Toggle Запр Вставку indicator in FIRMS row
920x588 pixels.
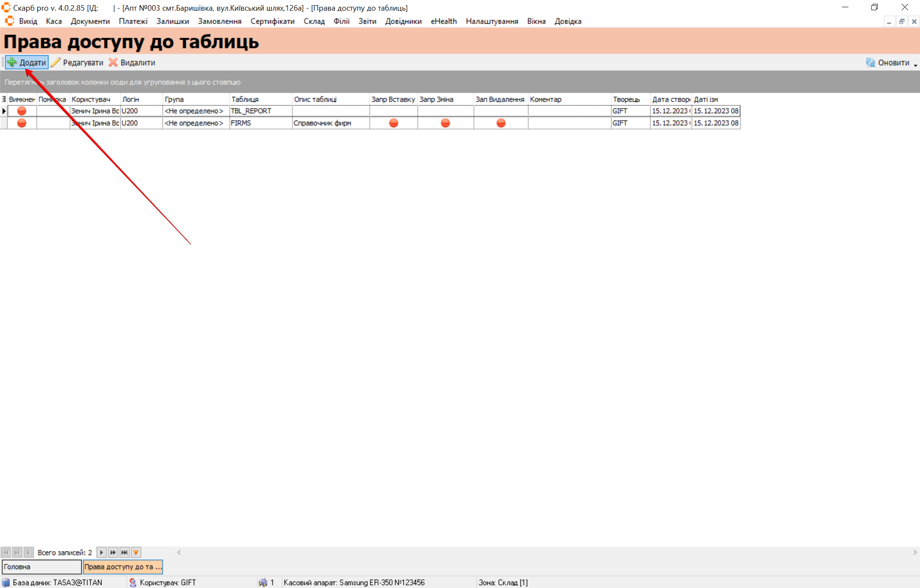pyautogui.click(x=393, y=123)
